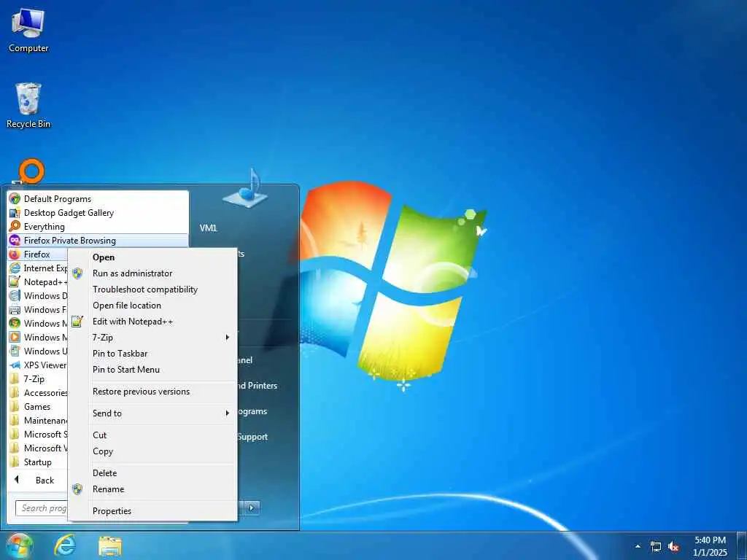The width and height of the screenshot is (747, 560).
Task: Open shutdown options arrow button
Action: [252, 508]
